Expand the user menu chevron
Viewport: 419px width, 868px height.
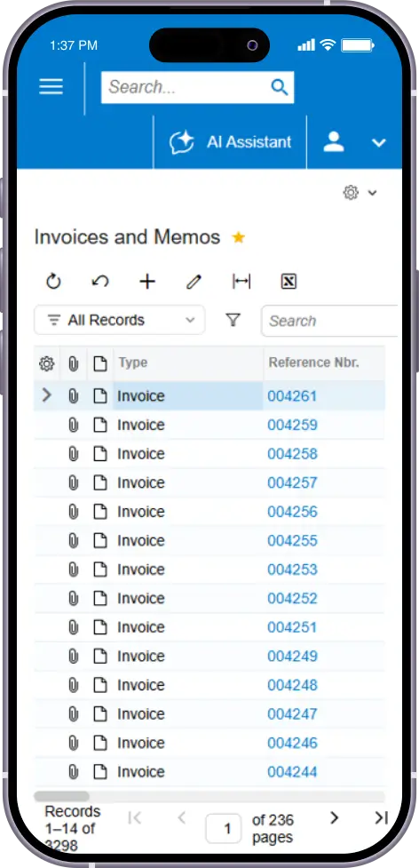click(x=379, y=143)
